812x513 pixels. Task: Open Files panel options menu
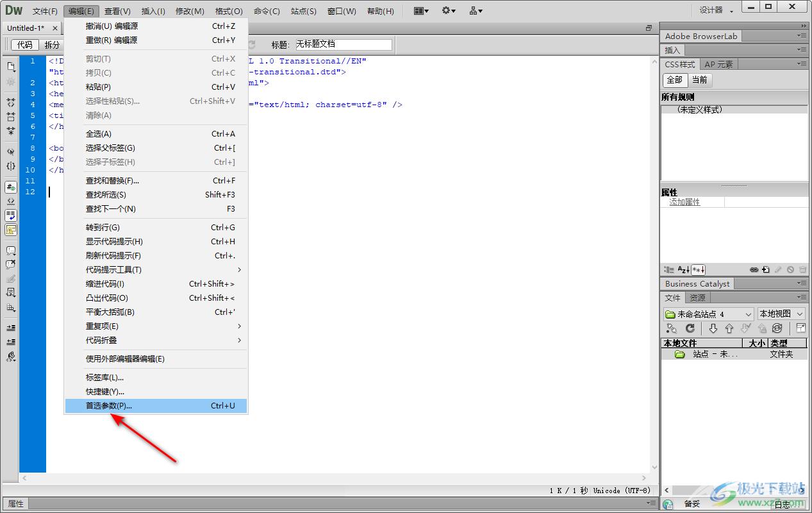click(x=802, y=298)
